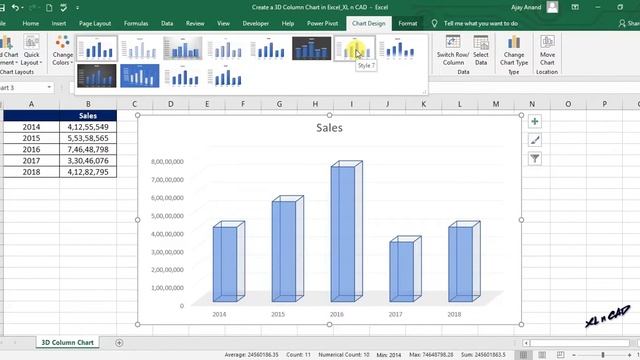Switch to Page Layout view in status bar
The height and width of the screenshot is (360, 640).
(542, 355)
